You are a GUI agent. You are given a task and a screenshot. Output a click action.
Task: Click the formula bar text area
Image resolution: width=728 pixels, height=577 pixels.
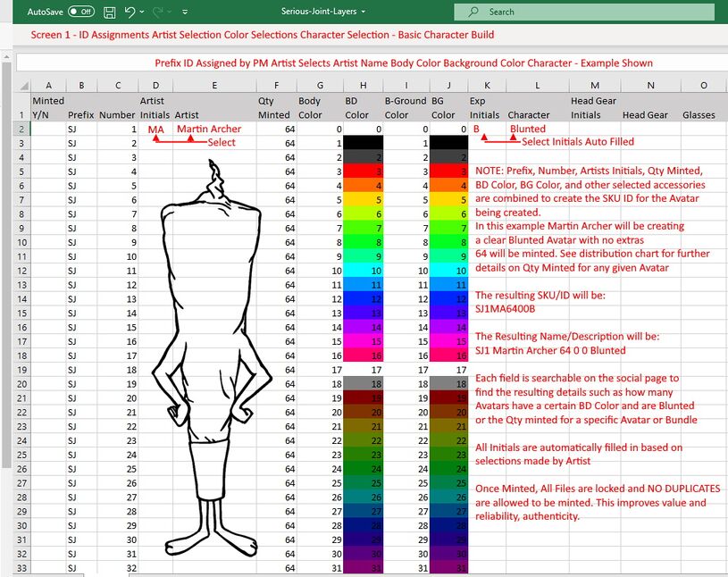372,63
